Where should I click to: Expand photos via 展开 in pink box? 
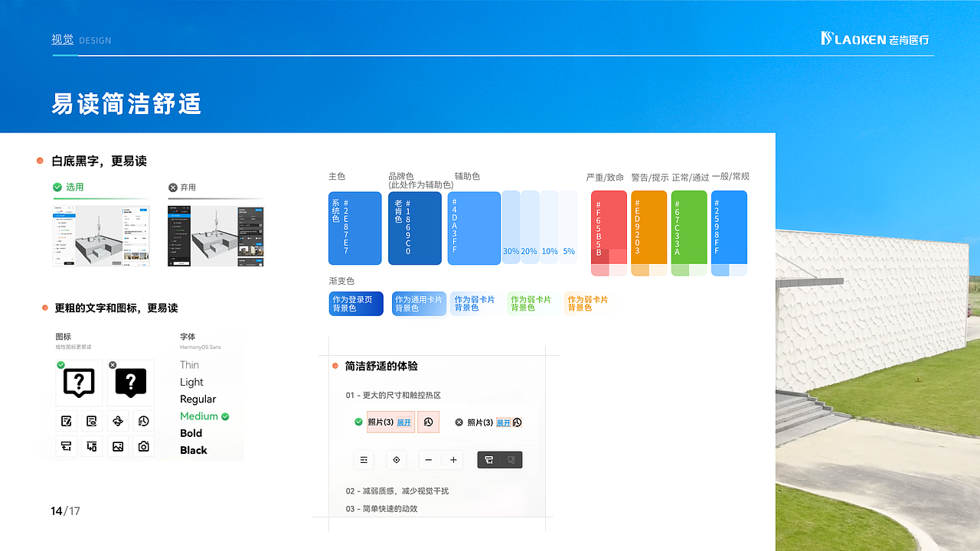pyautogui.click(x=403, y=422)
